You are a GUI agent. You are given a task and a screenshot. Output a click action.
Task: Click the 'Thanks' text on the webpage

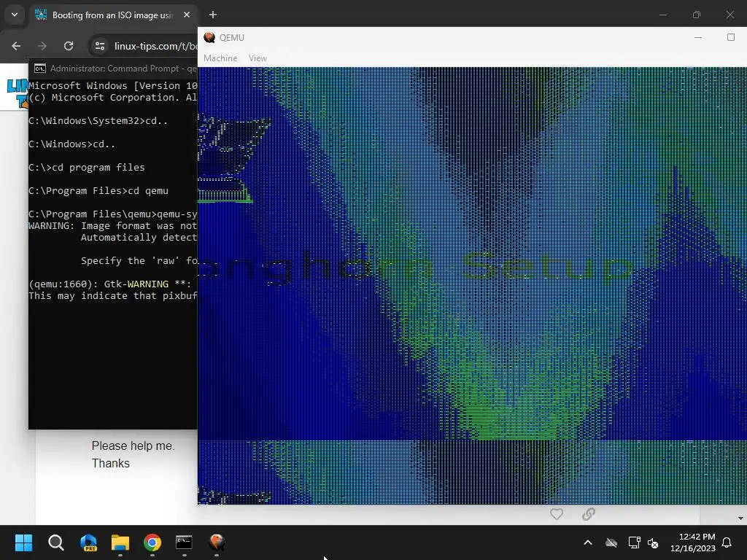click(111, 463)
